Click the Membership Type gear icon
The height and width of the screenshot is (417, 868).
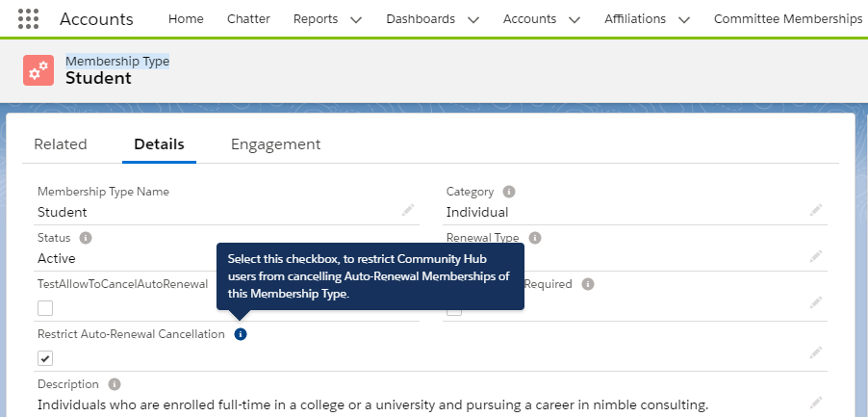(38, 70)
